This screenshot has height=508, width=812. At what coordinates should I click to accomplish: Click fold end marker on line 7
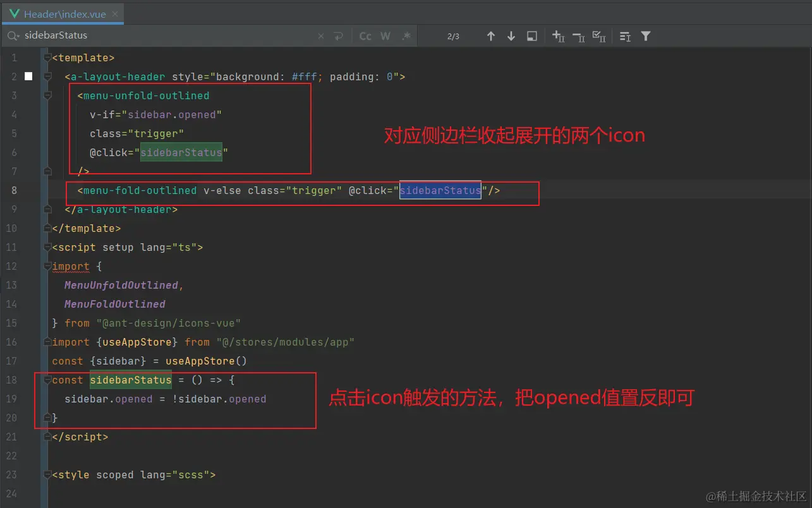(x=47, y=171)
